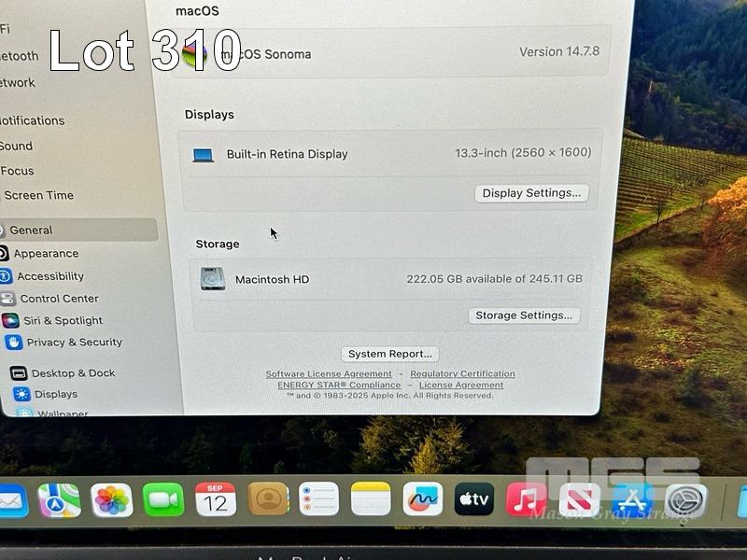Image resolution: width=747 pixels, height=560 pixels.
Task: Open Freeform app in the Dock
Action: tap(422, 500)
